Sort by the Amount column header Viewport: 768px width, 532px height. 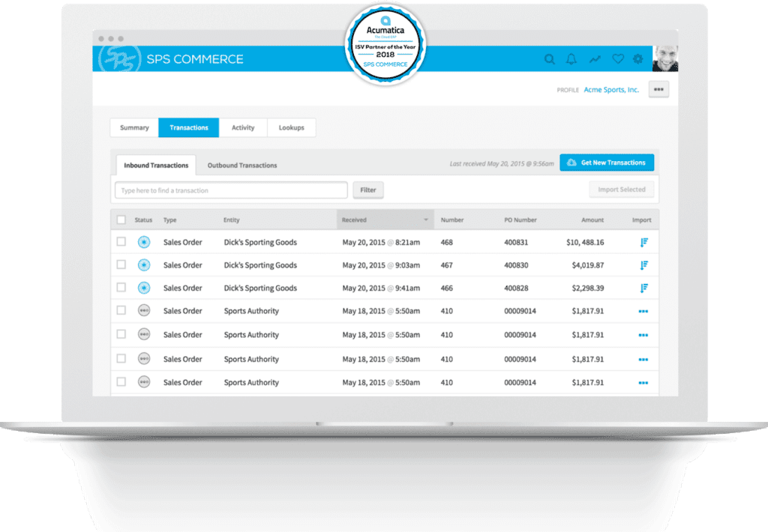[x=592, y=220]
